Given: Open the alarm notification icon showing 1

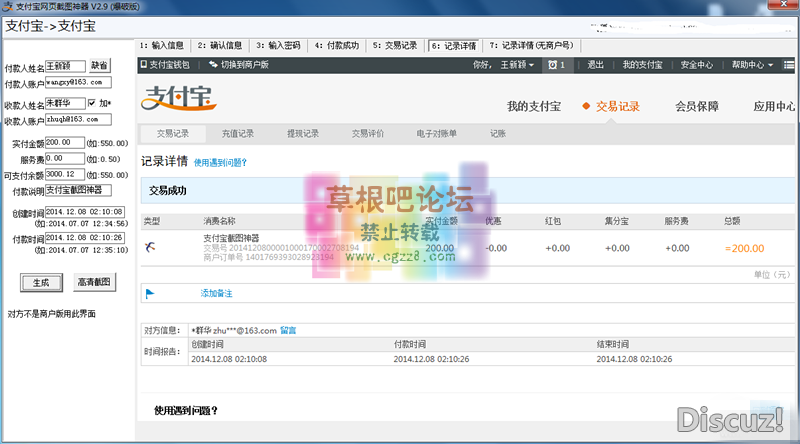Looking at the screenshot, I should pyautogui.click(x=556, y=65).
